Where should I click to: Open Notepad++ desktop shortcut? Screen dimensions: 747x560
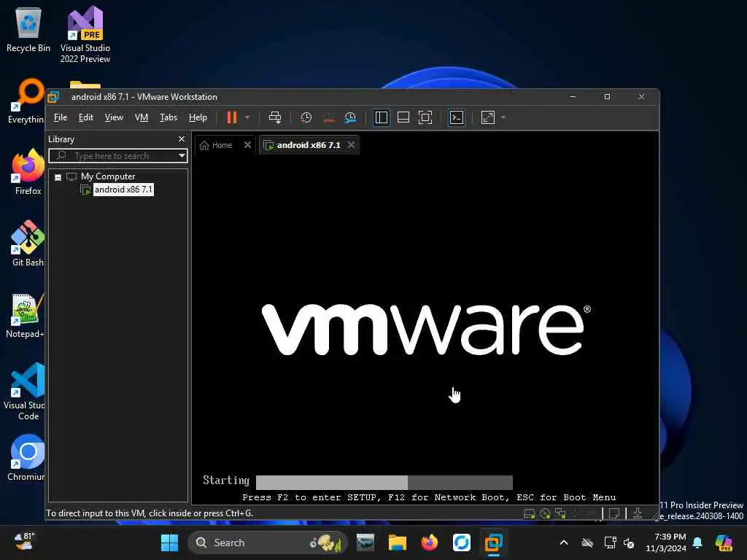(25, 316)
